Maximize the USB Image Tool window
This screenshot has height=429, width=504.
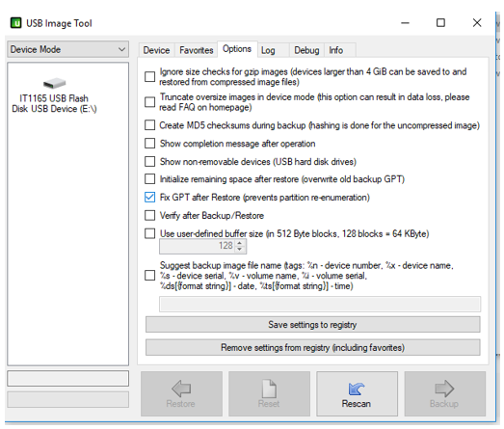[440, 23]
